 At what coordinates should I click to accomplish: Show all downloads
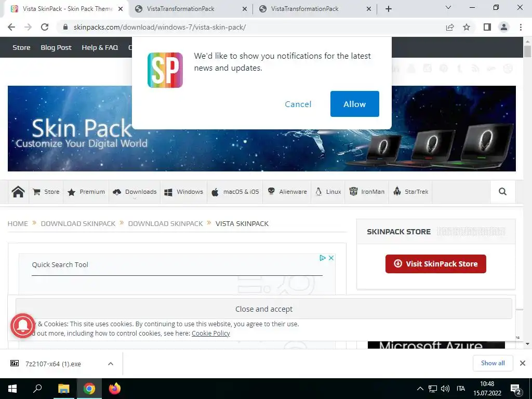pos(493,363)
